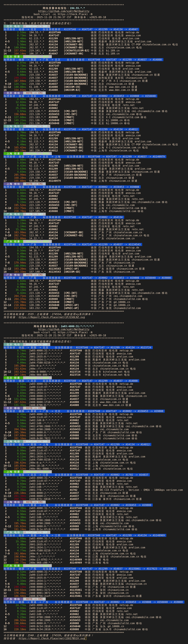
Task: Click the red 281.30ms latency value
Action: click(x=20, y=496)
